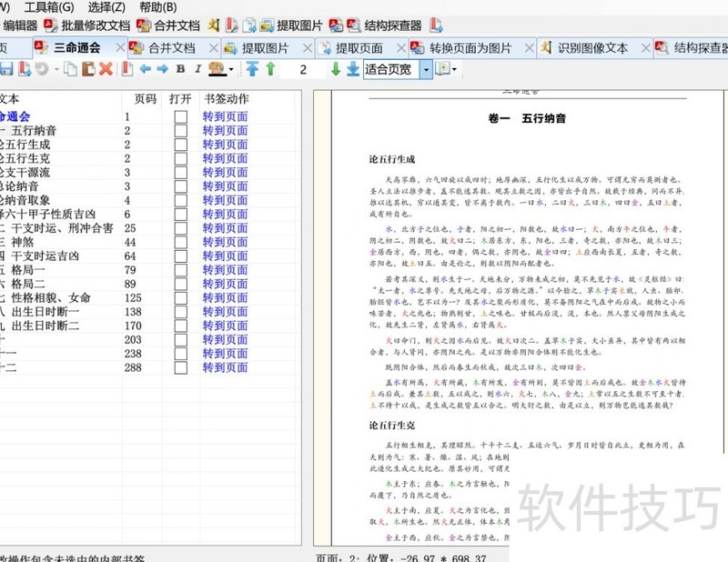
Task: Click the Save document icon
Action: (x=6, y=69)
